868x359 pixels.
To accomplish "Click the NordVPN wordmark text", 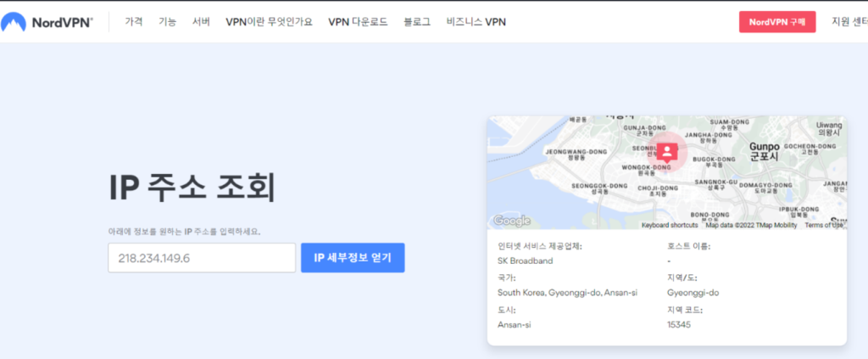I will point(63,22).
